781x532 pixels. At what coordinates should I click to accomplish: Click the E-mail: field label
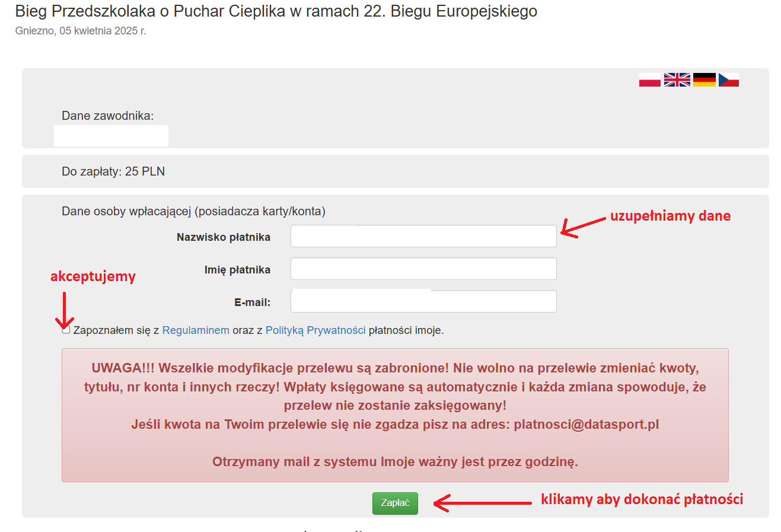(x=252, y=302)
